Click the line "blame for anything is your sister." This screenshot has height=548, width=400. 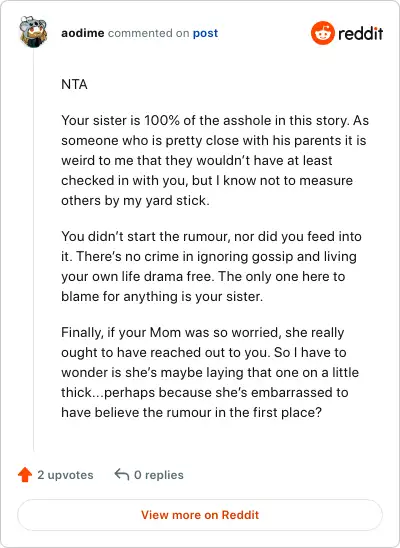[162, 296]
